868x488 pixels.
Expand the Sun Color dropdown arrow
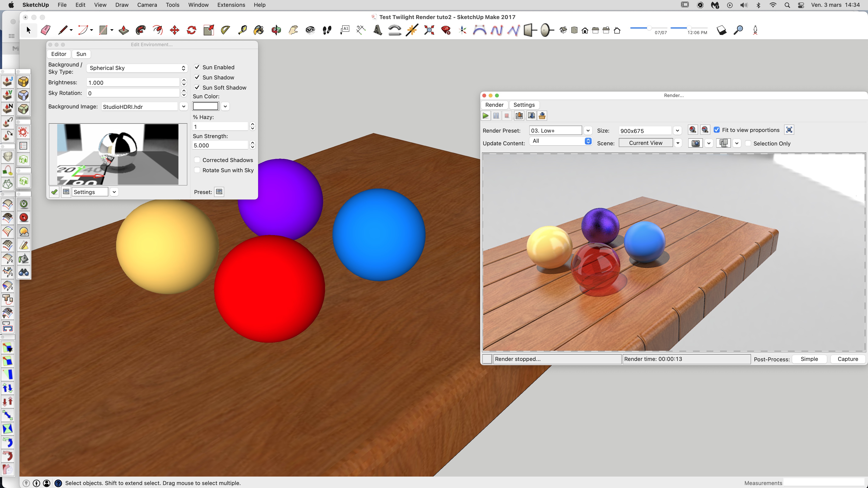(225, 106)
